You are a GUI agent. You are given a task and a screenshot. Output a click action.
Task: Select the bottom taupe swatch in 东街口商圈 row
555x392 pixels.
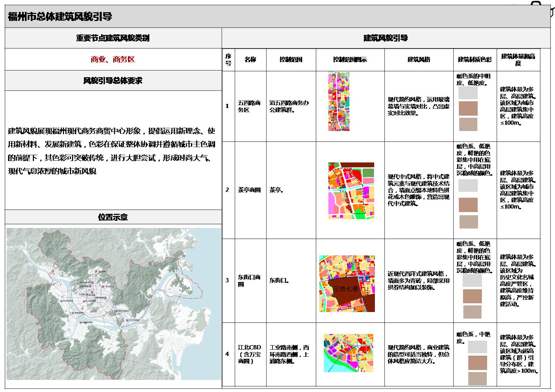coord(472,312)
